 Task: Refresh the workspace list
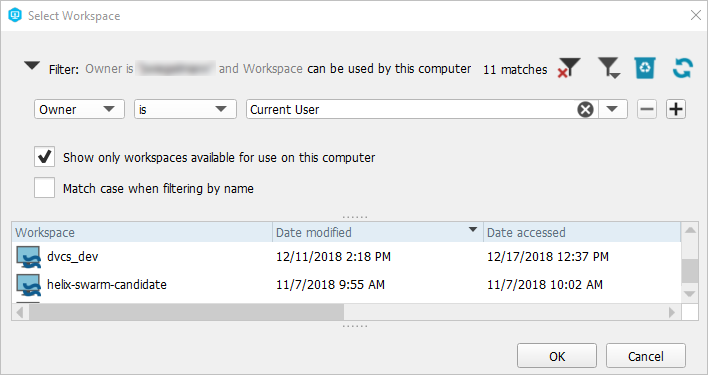[x=682, y=68]
